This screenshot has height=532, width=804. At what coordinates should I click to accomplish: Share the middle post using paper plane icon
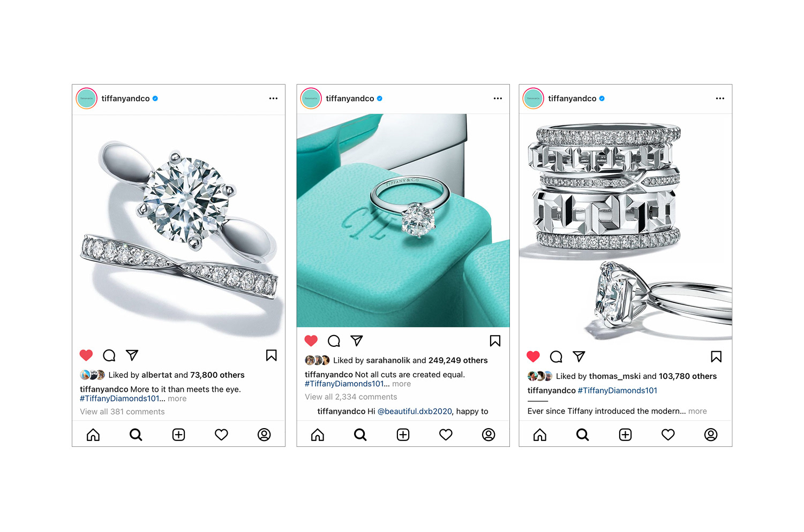[357, 340]
